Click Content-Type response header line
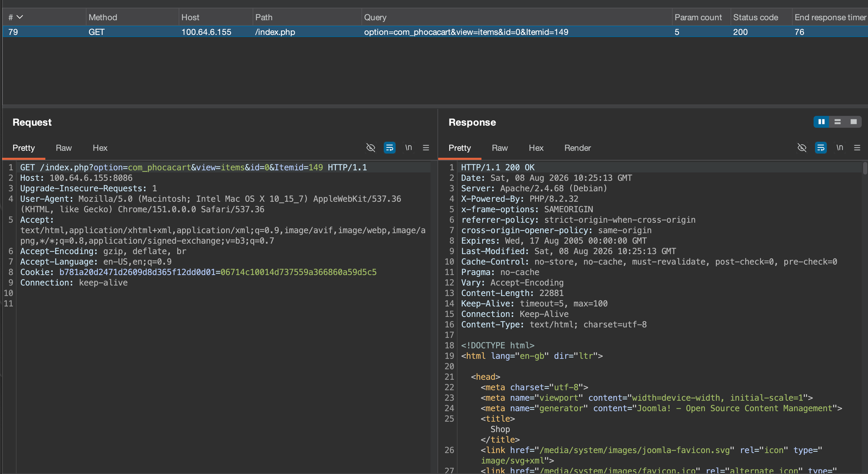Screen dimensions: 868x474 click(x=554, y=325)
